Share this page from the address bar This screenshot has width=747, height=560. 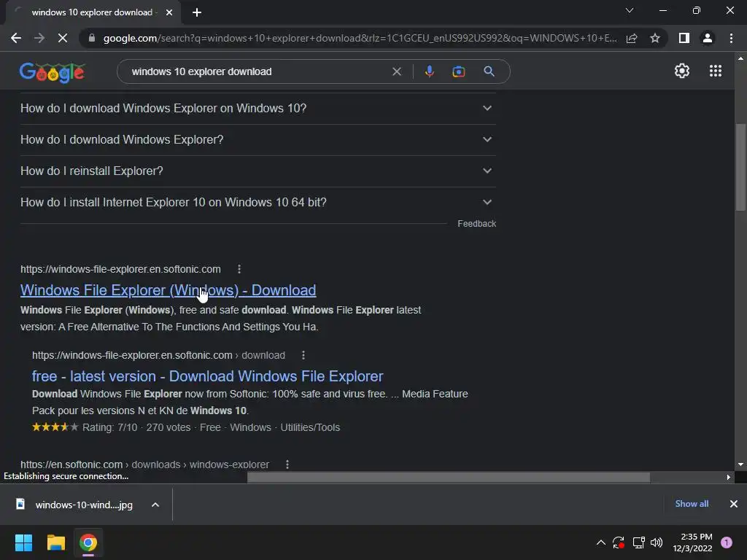632,38
